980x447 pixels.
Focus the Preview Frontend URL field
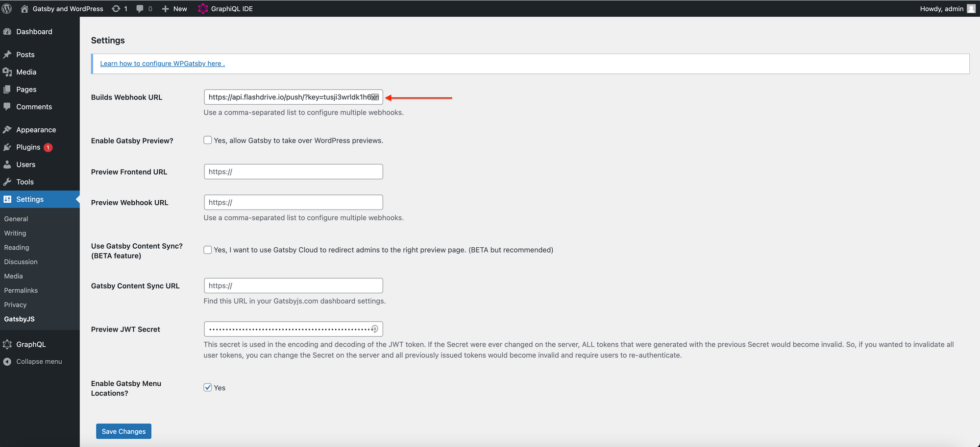coord(293,171)
